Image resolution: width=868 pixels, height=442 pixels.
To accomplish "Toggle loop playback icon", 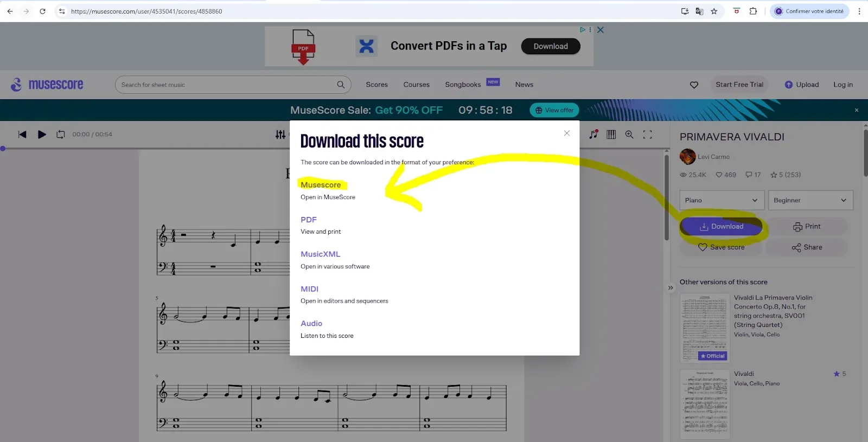I will coord(61,134).
